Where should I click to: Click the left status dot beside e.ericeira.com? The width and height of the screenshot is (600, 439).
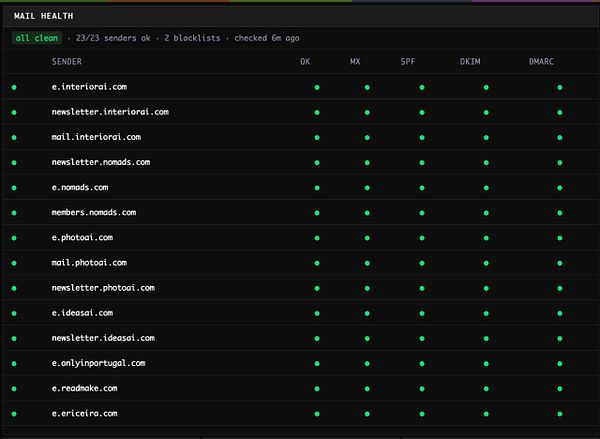14,414
